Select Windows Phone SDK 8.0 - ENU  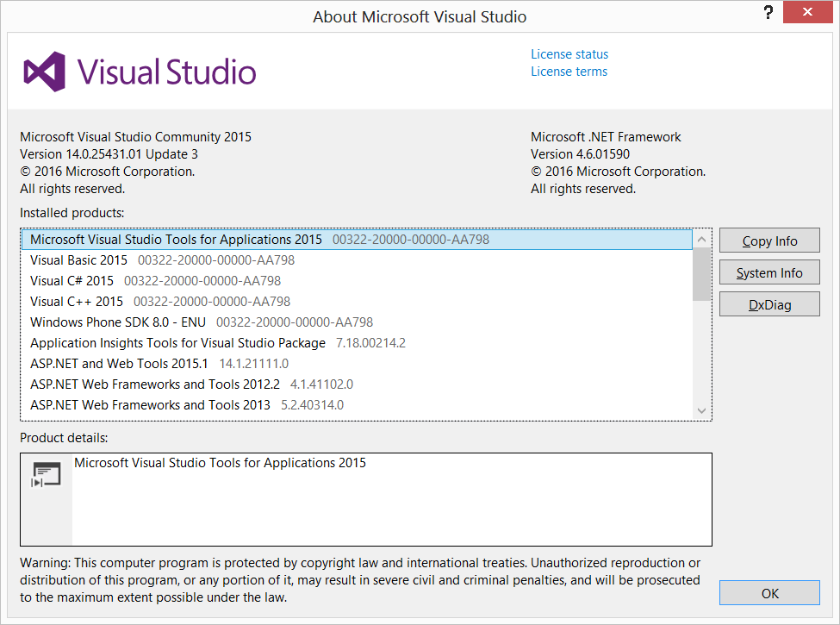(x=357, y=322)
